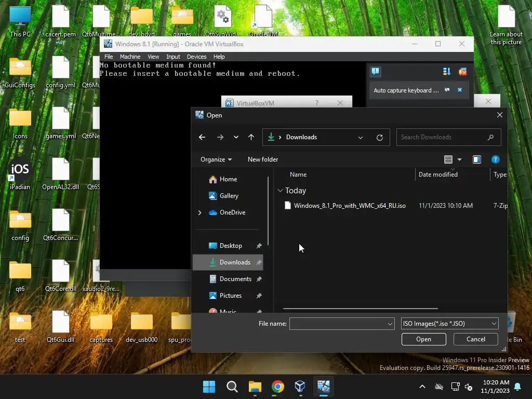Collapse the Today group
This screenshot has height=399, width=532.
click(280, 191)
